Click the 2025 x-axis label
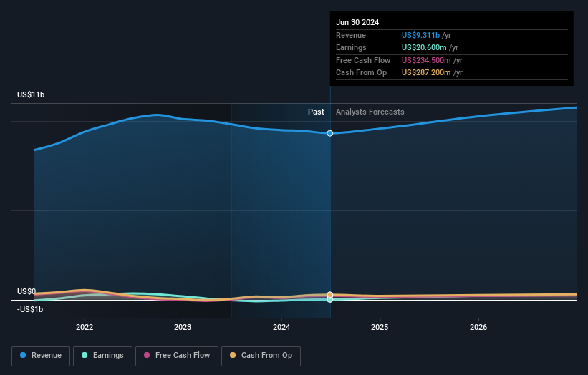Viewport: 588px width, 375px height. [x=380, y=327]
